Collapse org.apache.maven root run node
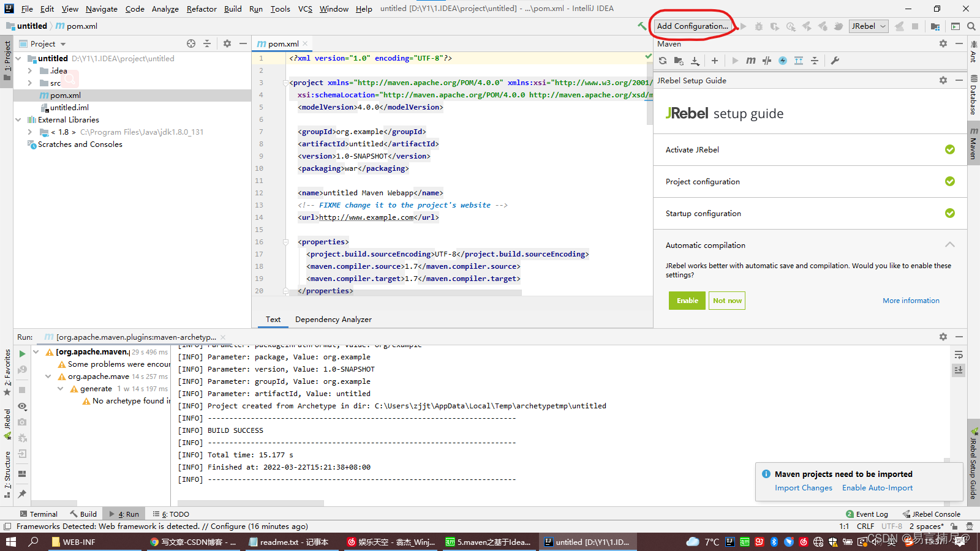Viewport: 980px width, 551px height. (36, 352)
